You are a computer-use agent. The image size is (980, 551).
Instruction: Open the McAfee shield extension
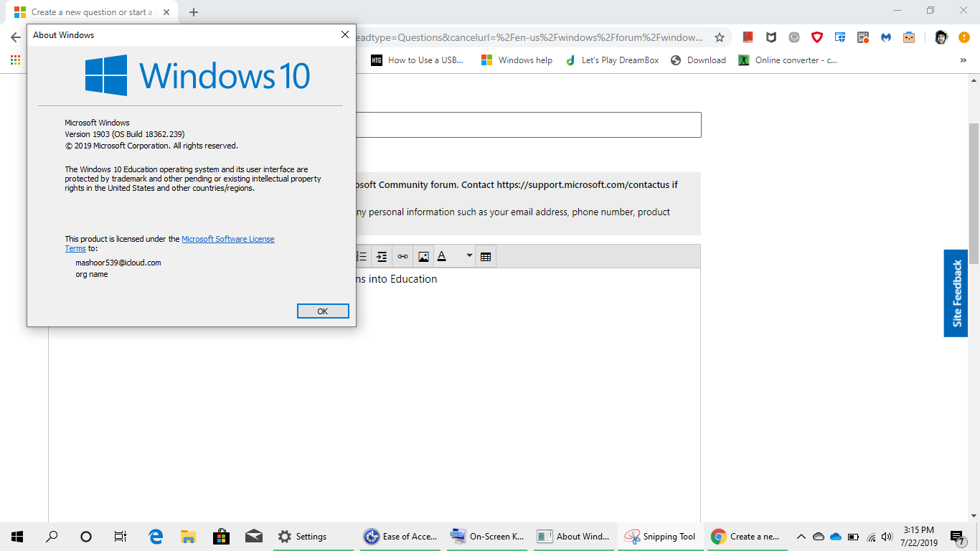pos(771,37)
